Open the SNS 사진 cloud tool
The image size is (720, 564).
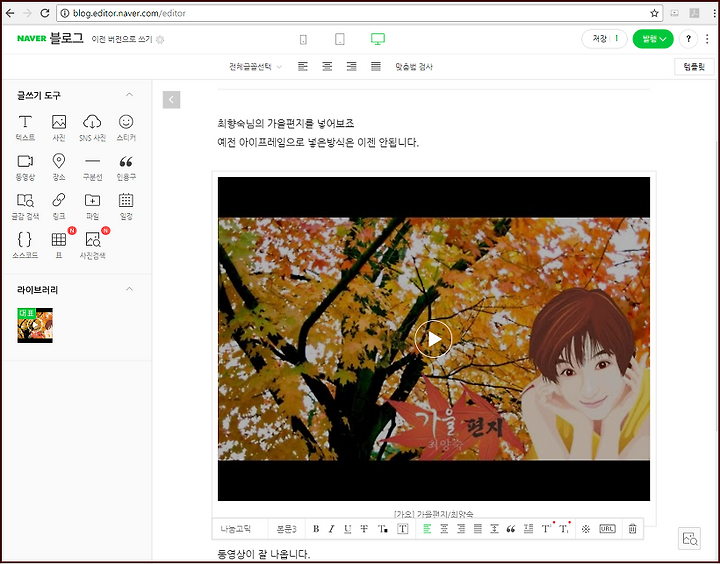coord(92,128)
